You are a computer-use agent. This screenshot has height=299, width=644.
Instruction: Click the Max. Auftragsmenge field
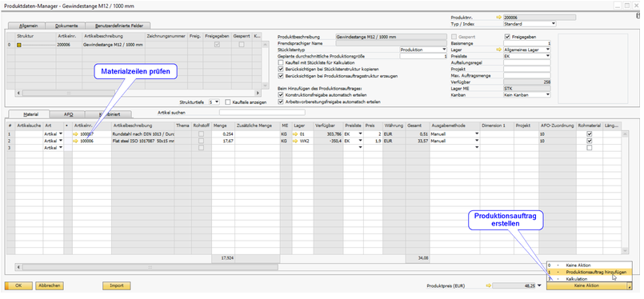pos(527,76)
